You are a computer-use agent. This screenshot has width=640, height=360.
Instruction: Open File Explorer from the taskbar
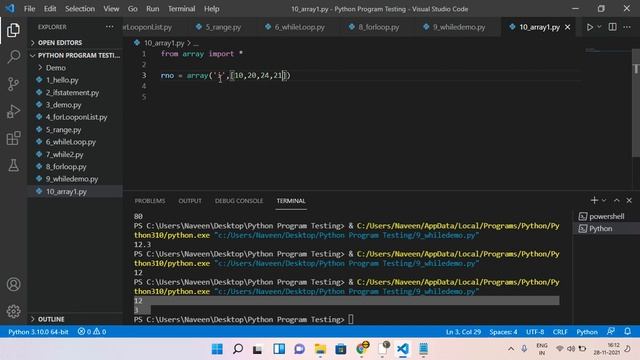(320, 349)
